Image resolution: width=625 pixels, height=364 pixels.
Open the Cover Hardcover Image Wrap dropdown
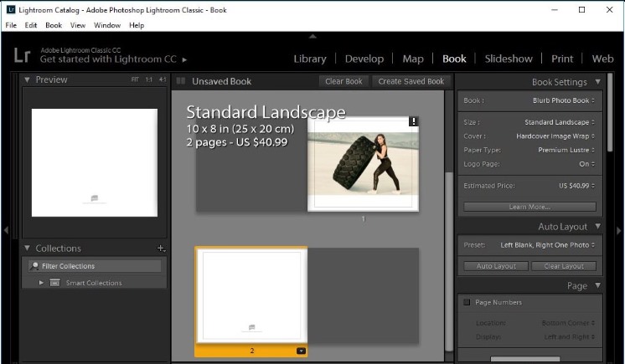pyautogui.click(x=555, y=136)
